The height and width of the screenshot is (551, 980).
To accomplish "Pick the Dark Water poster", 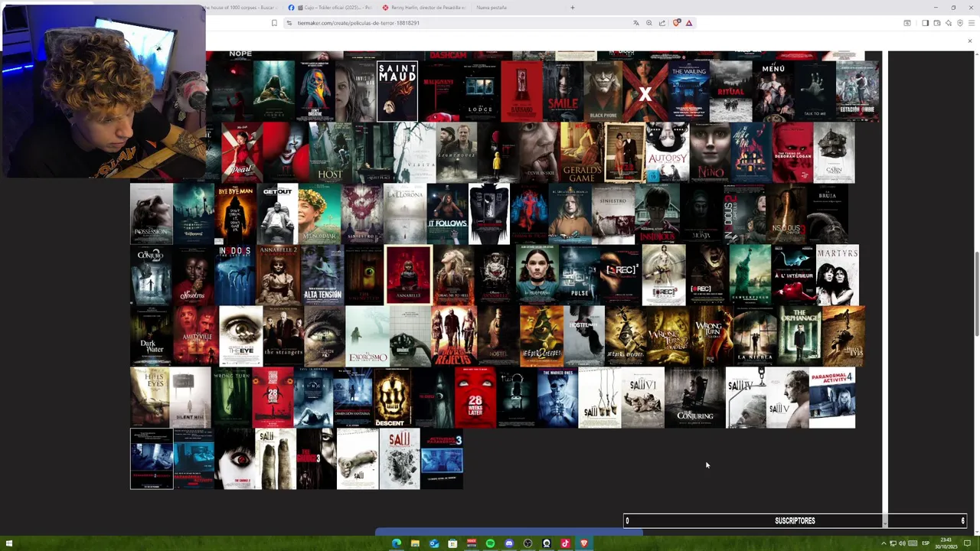I will click(151, 336).
